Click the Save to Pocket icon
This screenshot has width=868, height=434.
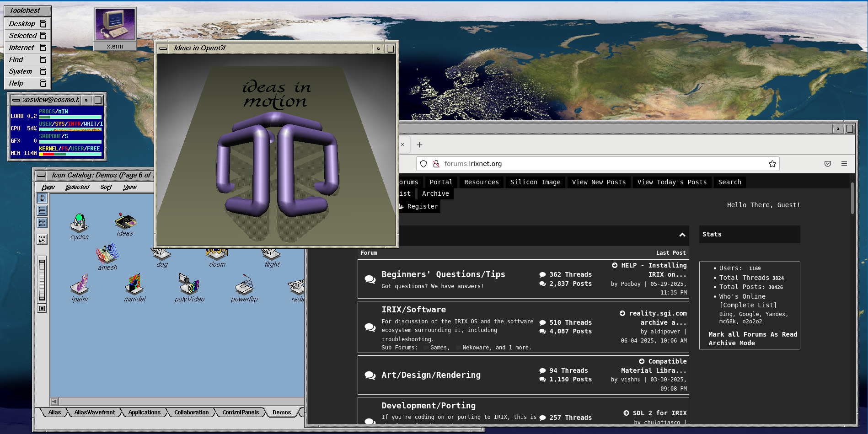[827, 164]
